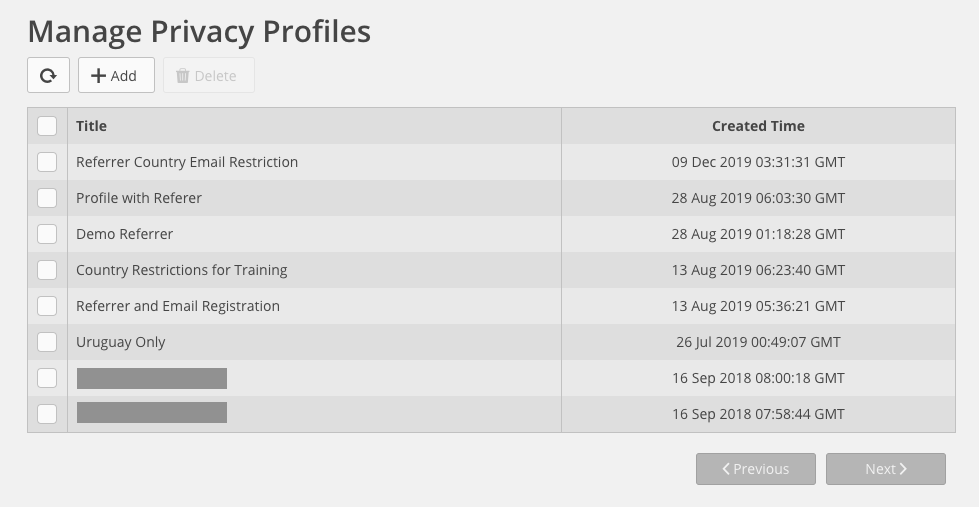Check the Referrer Country Email Restriction row
Screen dimensions: 979x507
[x=47, y=162]
